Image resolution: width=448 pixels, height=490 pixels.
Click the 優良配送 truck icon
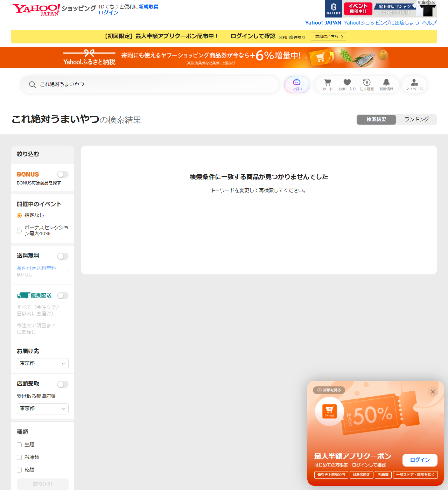pos(23,295)
